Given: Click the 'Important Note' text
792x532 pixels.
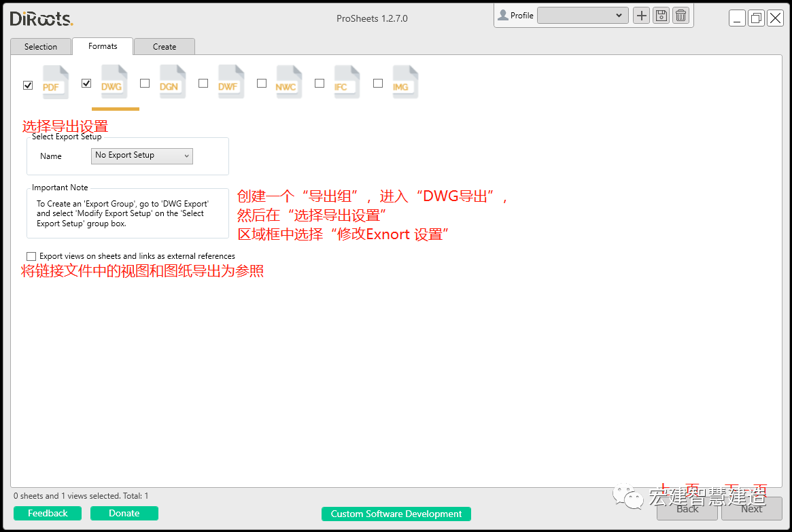Looking at the screenshot, I should tap(60, 188).
